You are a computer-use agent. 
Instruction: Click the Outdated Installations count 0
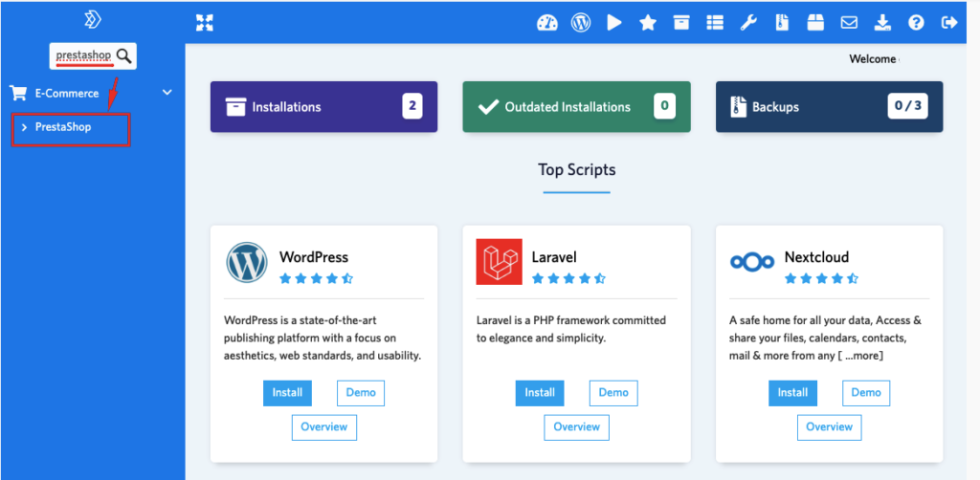pos(665,106)
